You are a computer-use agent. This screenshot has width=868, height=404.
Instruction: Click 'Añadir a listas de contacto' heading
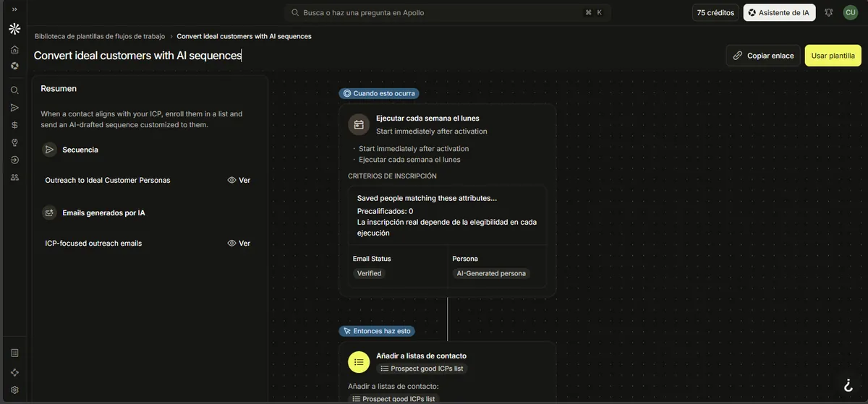click(x=421, y=356)
